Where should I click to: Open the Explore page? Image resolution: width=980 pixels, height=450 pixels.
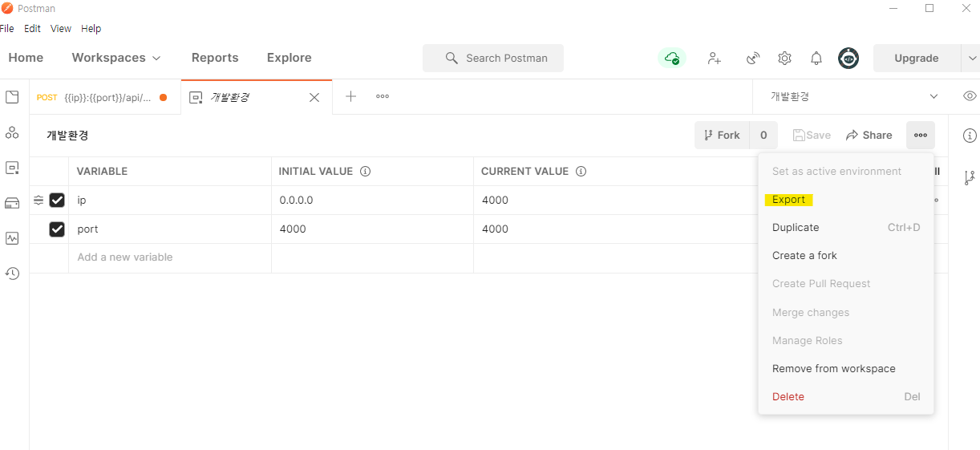290,58
